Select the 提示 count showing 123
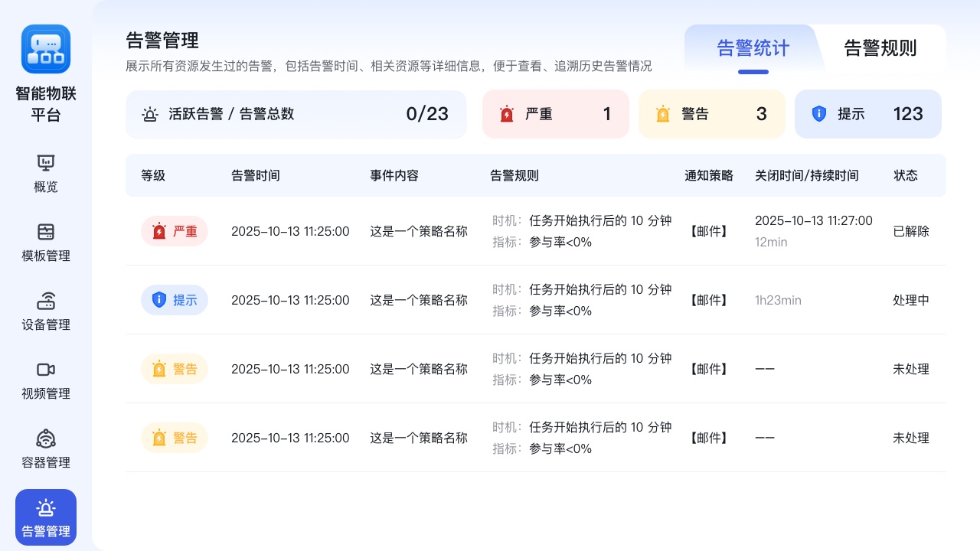Viewport: 980px width, 551px height. coord(908,113)
